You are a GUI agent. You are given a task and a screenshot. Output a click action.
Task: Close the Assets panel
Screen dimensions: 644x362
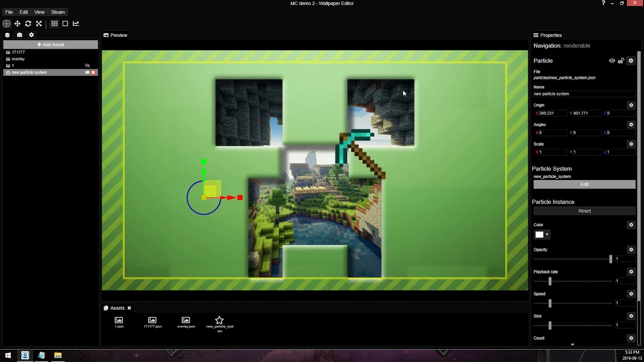pyautogui.click(x=129, y=308)
